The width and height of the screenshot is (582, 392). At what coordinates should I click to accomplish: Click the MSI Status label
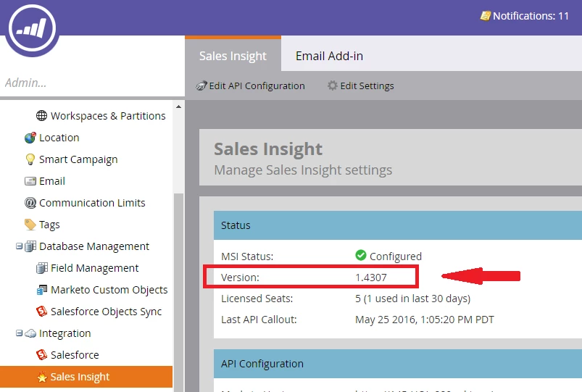click(247, 257)
